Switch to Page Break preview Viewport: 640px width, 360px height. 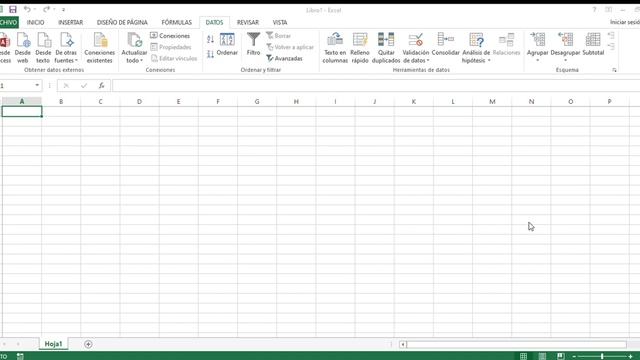coord(561,356)
